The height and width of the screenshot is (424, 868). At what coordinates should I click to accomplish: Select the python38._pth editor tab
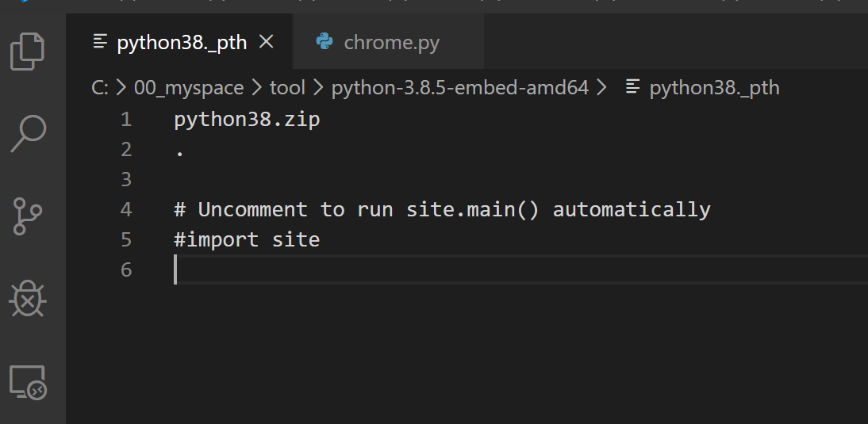point(180,42)
